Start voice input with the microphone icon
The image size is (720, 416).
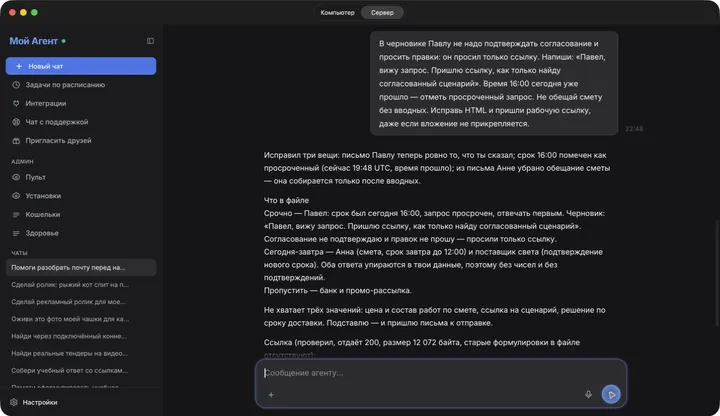(x=588, y=394)
